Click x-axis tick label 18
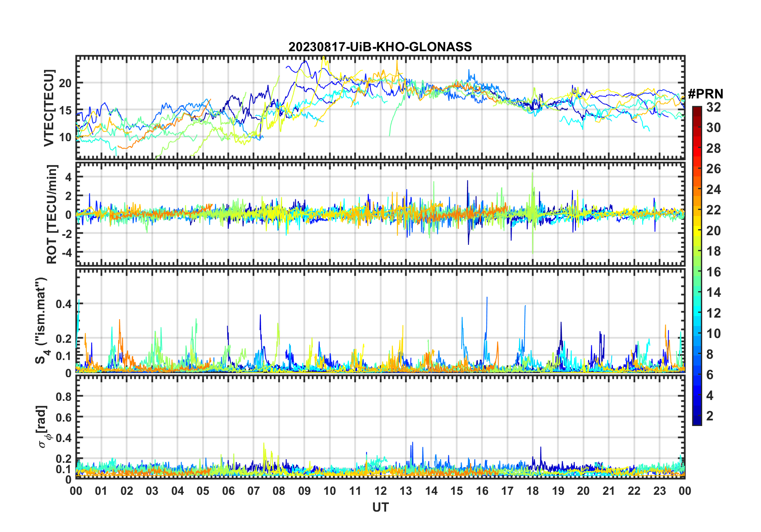Viewport: 761px width, 532px height. [533, 491]
